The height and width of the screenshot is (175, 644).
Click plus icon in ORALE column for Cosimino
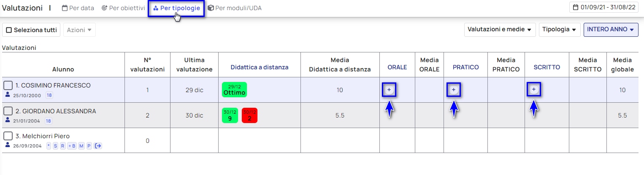(389, 90)
